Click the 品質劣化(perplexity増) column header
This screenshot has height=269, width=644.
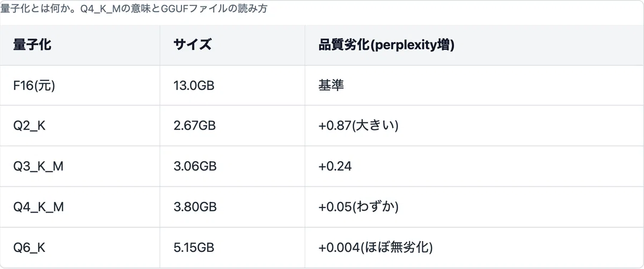386,45
